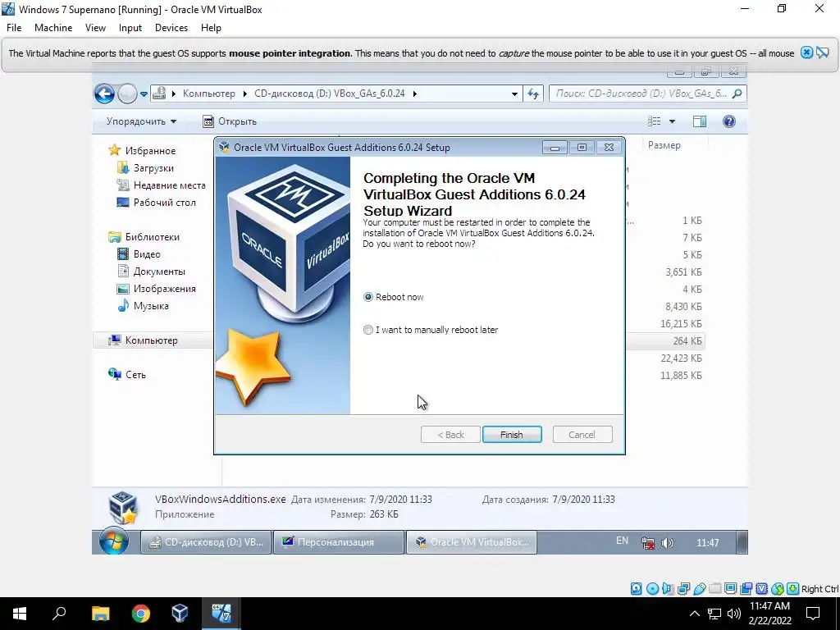The height and width of the screenshot is (630, 840).
Task: Switch to Персонализация taskbar window
Action: [339, 542]
